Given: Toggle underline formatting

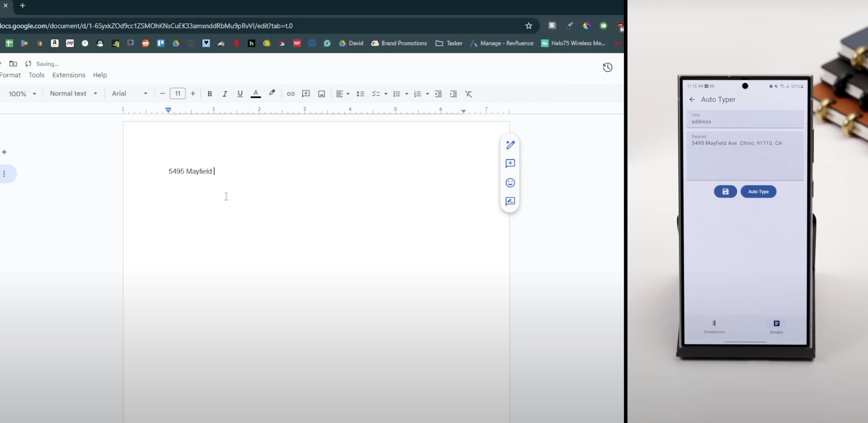Looking at the screenshot, I should pos(240,94).
